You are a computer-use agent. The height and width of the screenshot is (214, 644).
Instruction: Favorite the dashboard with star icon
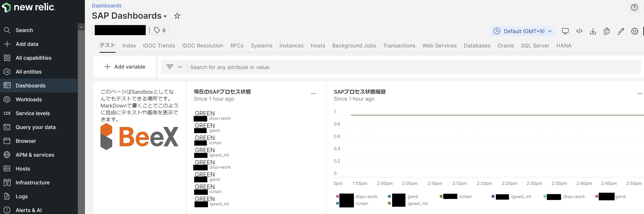tap(177, 16)
